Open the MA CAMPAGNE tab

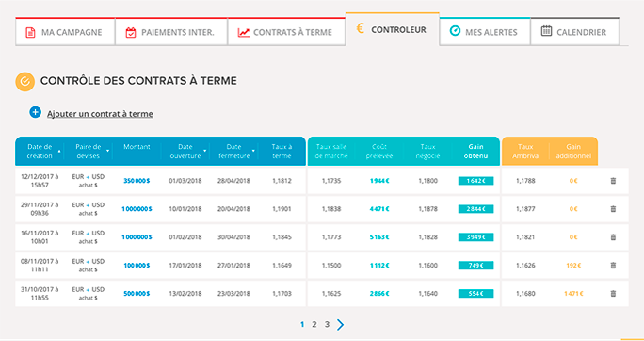coord(65,32)
